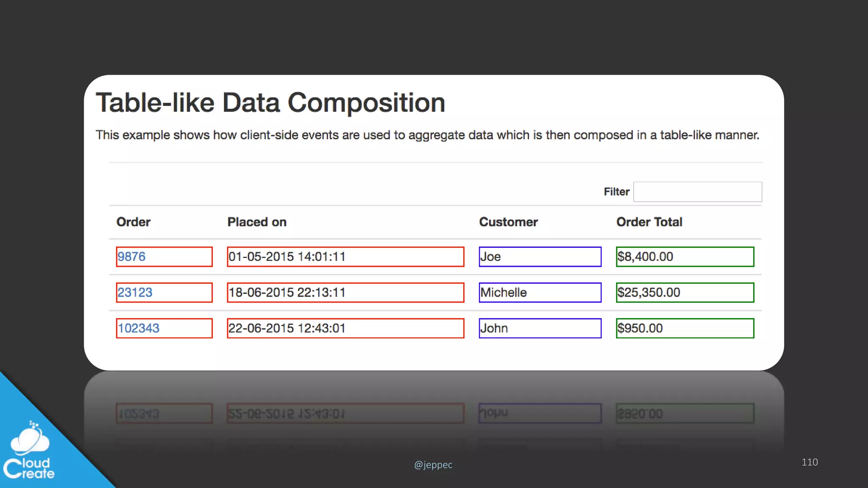868x488 pixels.
Task: Click the Placed on column header
Action: (257, 222)
